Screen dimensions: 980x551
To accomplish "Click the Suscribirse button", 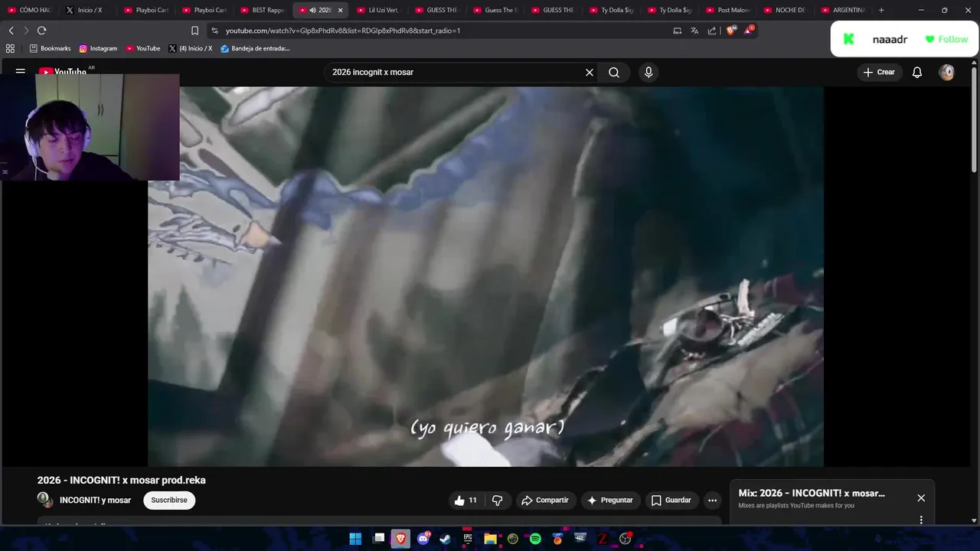I will (x=169, y=500).
